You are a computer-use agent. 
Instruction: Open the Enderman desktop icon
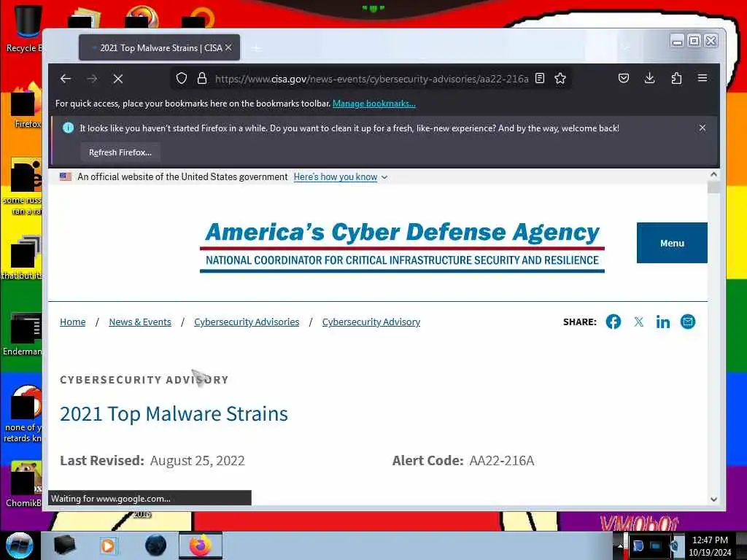pos(23,333)
